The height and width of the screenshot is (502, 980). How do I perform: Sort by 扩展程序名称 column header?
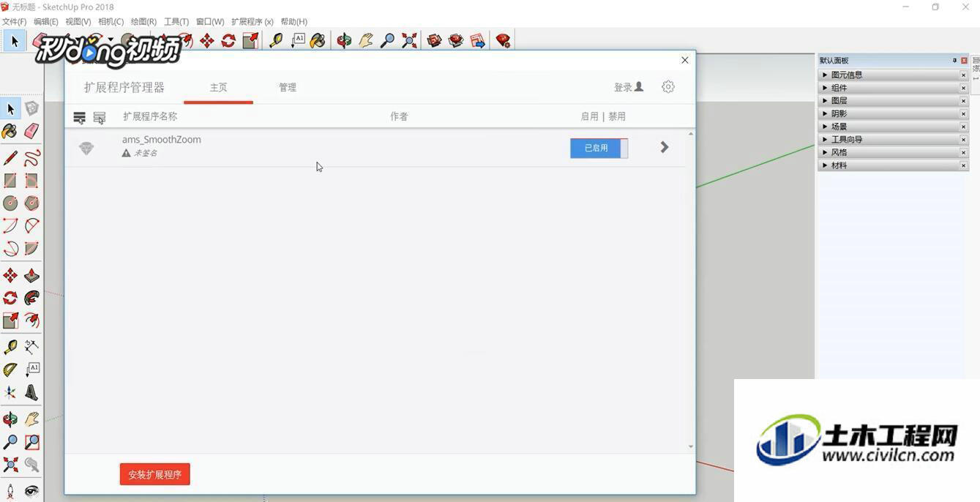point(150,116)
